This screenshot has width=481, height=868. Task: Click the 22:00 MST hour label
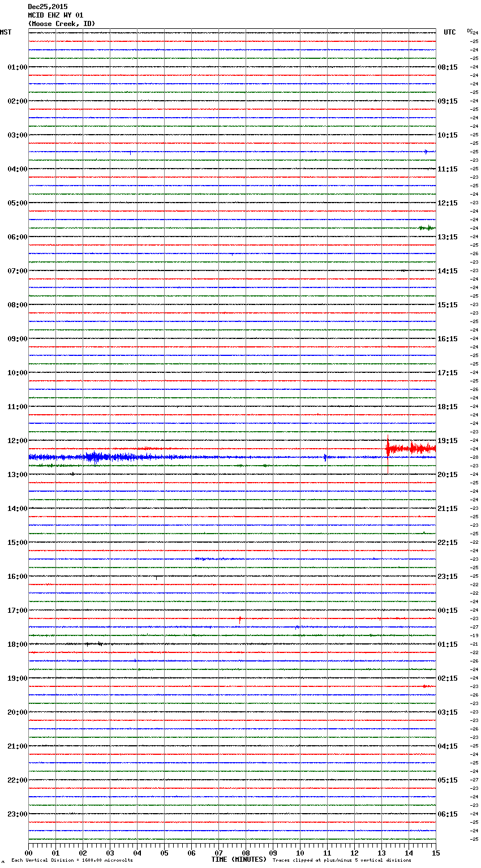tap(18, 780)
